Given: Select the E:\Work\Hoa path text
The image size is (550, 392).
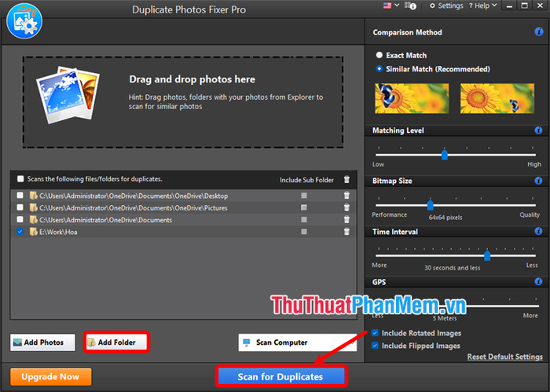Looking at the screenshot, I should (x=58, y=232).
